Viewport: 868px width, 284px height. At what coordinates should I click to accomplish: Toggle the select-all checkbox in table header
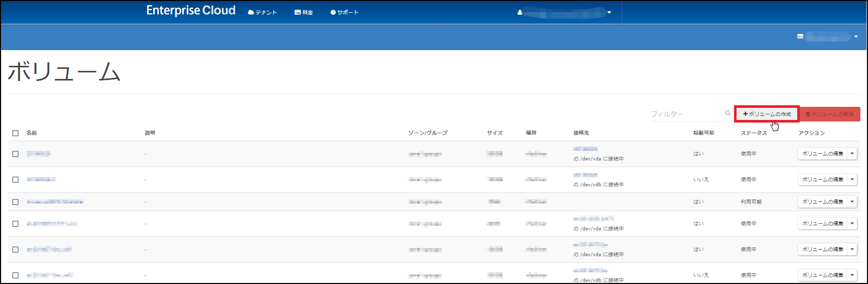click(16, 133)
